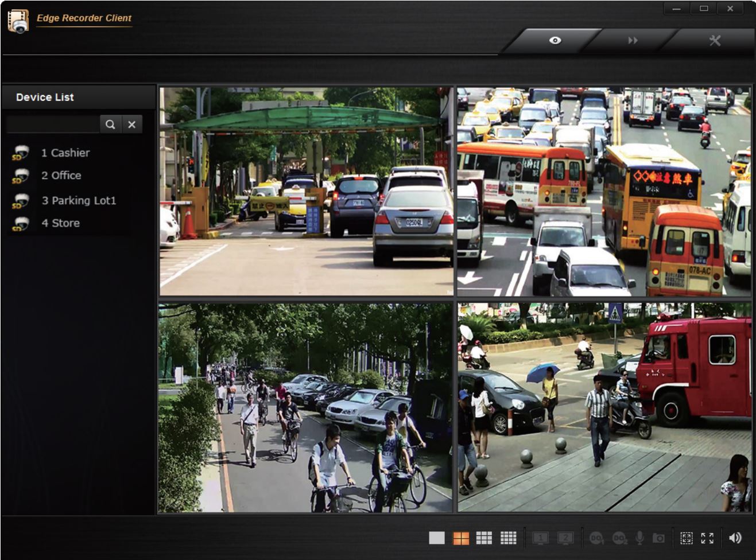The width and height of the screenshot is (756, 560).
Task: Select the 4x4 grid view layout
Action: [x=508, y=538]
